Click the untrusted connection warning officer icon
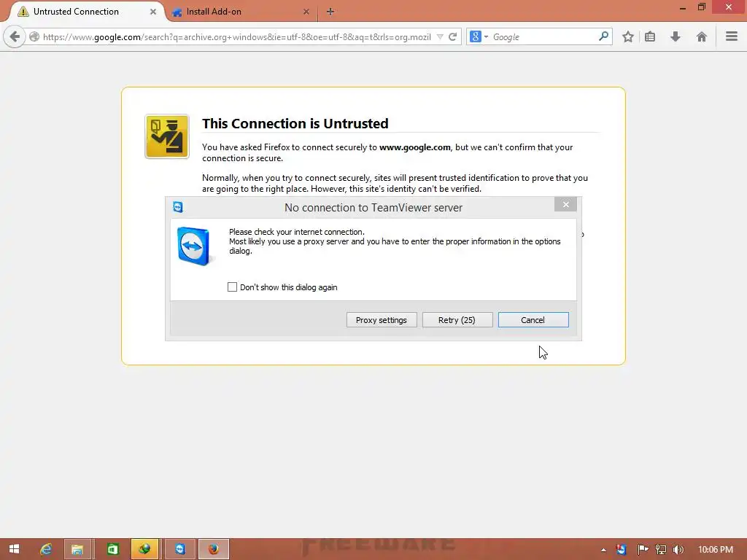 tap(167, 136)
